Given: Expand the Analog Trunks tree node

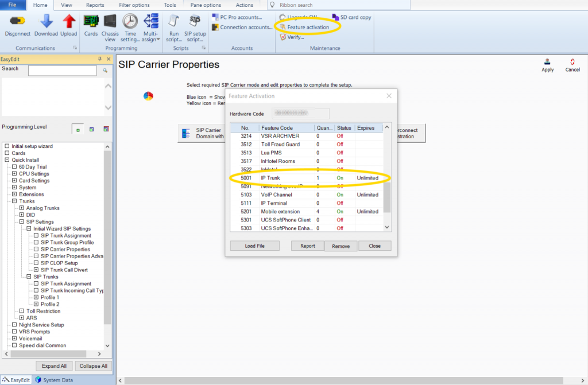Looking at the screenshot, I should click(x=22, y=208).
